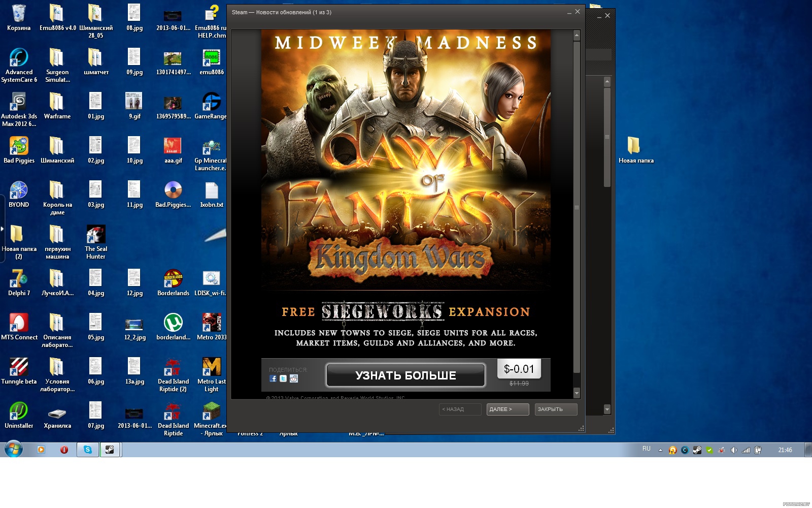
Task: Open the Uninstaller desktop icon
Action: [x=19, y=416]
